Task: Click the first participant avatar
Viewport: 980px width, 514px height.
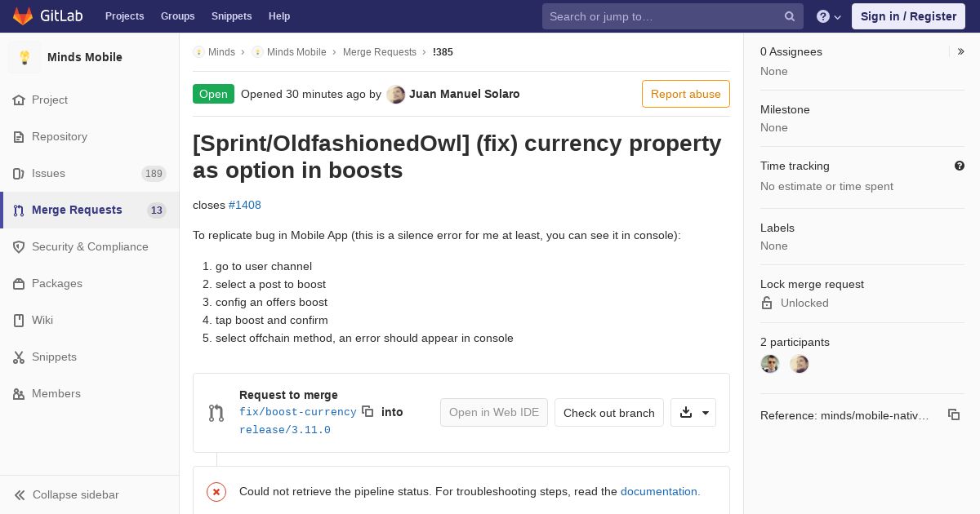Action: (770, 364)
